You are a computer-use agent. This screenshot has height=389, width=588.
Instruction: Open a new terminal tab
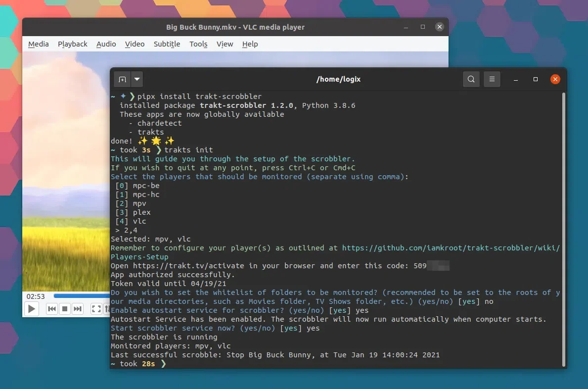pos(123,79)
